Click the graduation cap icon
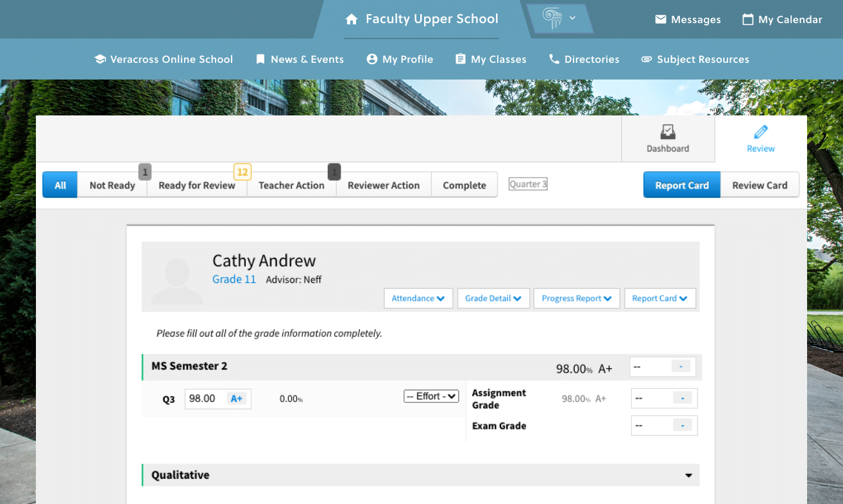This screenshot has width=843, height=504. point(100,59)
